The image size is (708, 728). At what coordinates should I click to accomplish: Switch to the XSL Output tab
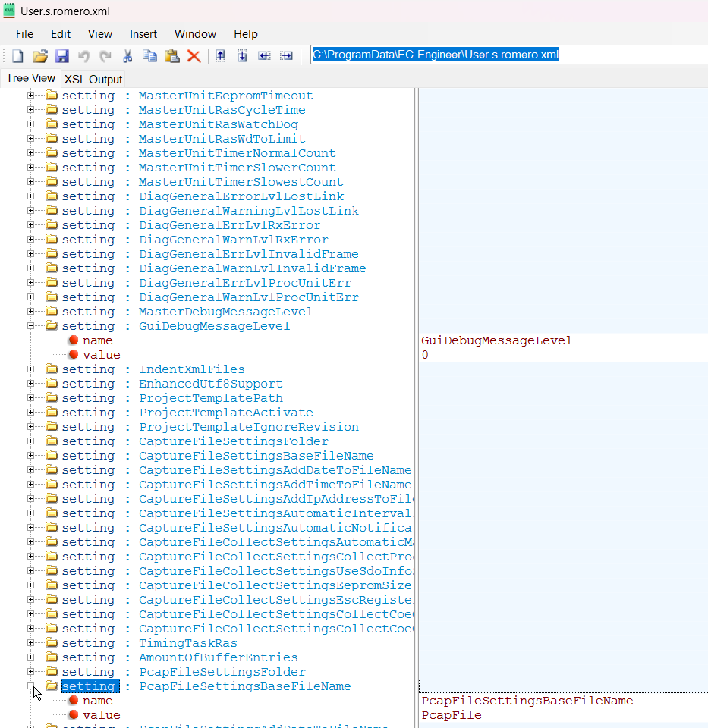click(x=93, y=80)
